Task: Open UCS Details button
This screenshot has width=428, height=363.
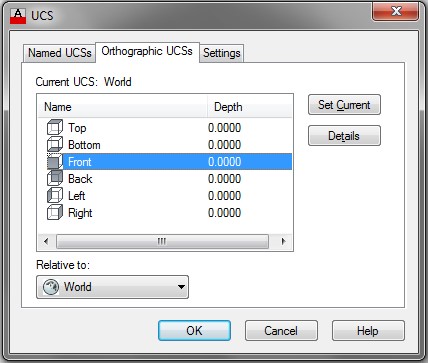Action: (344, 135)
